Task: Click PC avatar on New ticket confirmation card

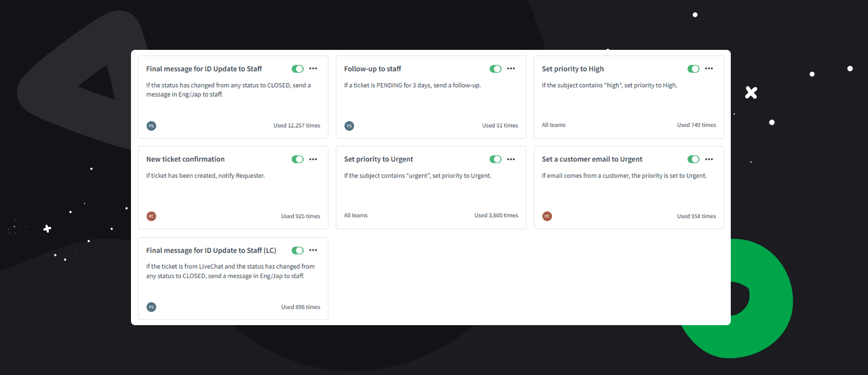Action: click(x=151, y=216)
